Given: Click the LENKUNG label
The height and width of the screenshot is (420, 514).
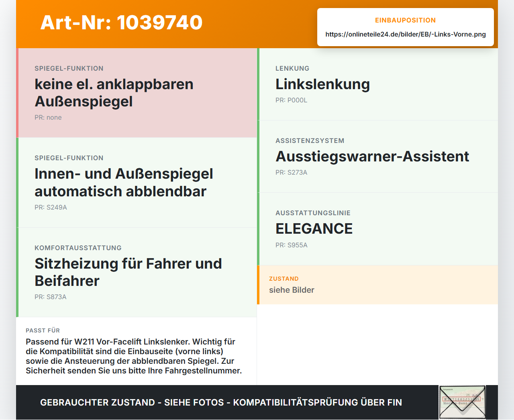Looking at the screenshot, I should (292, 68).
